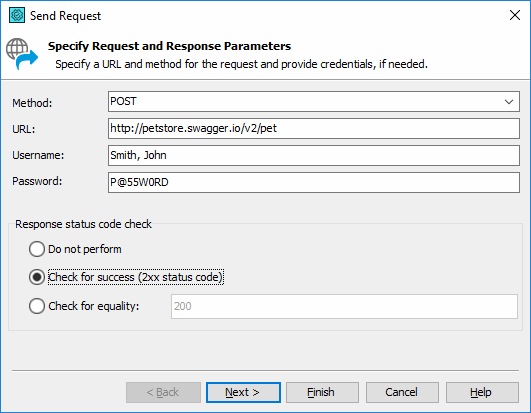Click the Send Request app icon in title bar
The image size is (531, 413).
[x=17, y=15]
